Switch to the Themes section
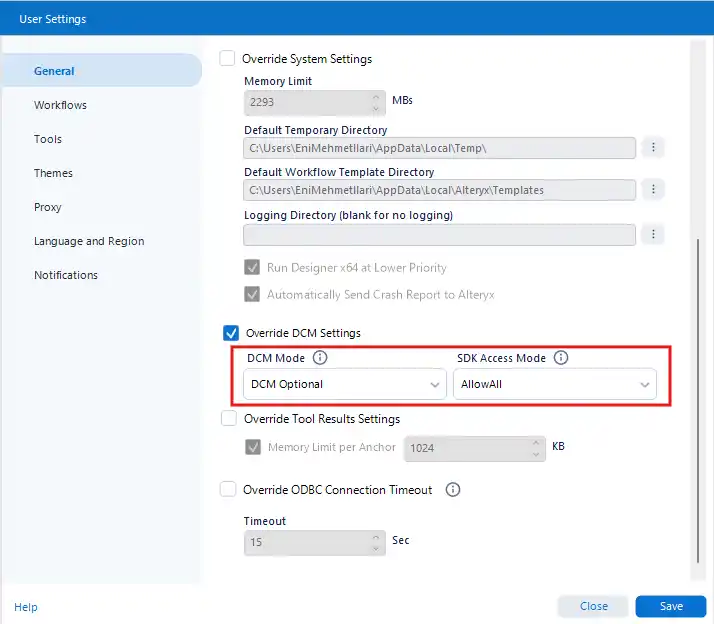 point(53,173)
